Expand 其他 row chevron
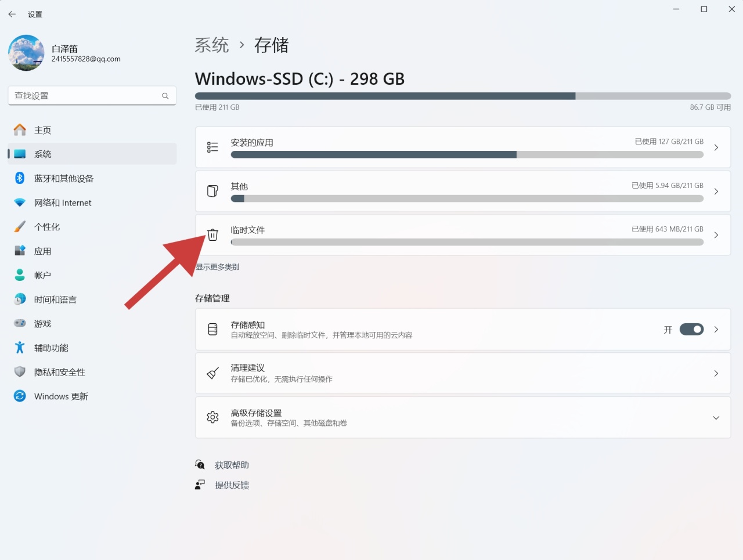 pos(716,191)
